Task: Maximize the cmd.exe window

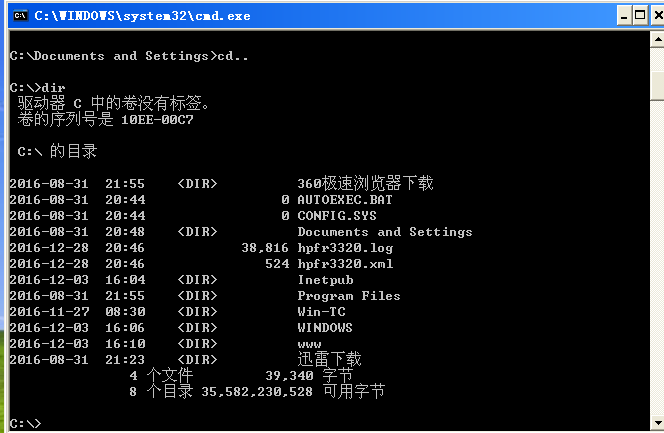Action: tap(640, 16)
